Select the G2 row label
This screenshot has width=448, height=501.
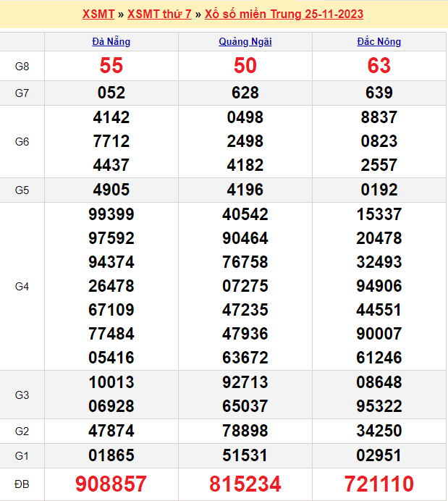22,431
